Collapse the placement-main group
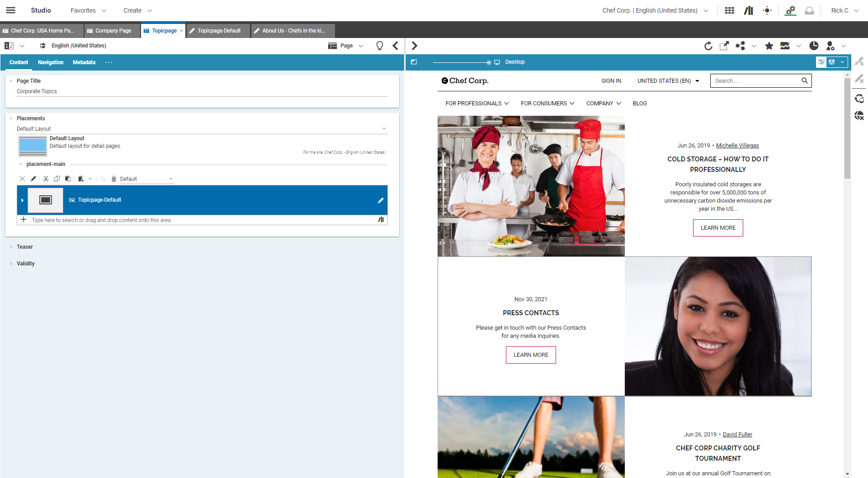 (20, 164)
